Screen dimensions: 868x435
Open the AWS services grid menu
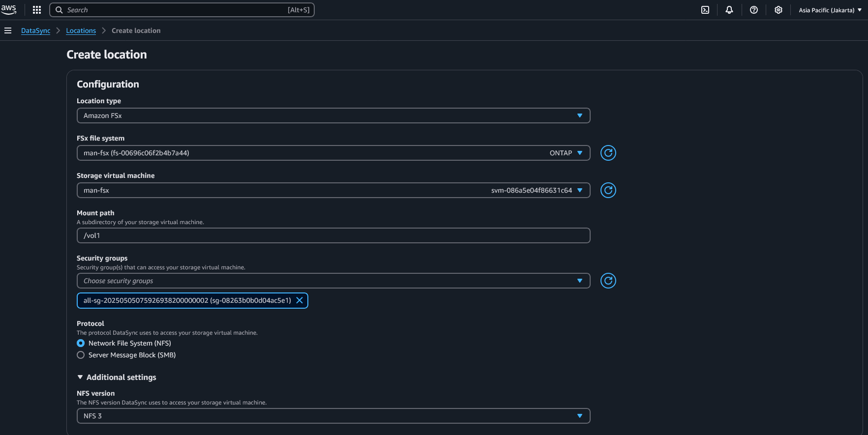[x=37, y=10]
